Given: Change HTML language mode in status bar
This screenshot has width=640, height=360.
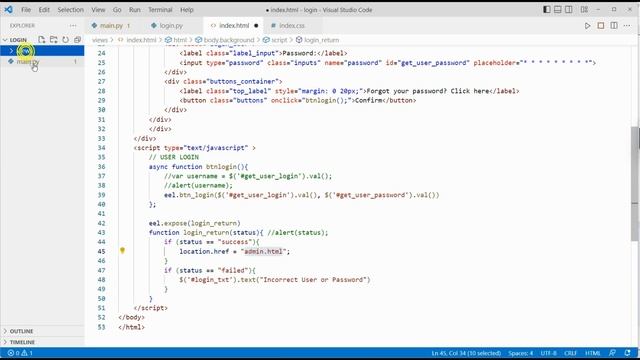Looking at the screenshot, I should click(x=593, y=353).
